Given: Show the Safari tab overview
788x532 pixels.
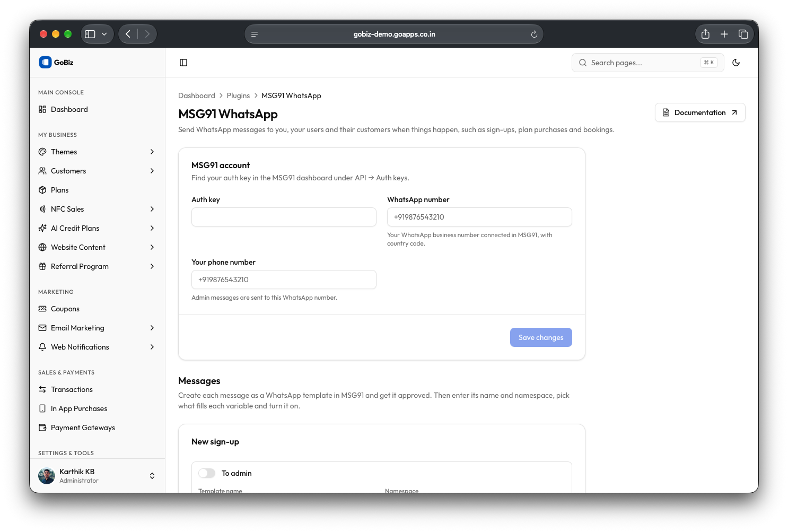Looking at the screenshot, I should pyautogui.click(x=743, y=34).
